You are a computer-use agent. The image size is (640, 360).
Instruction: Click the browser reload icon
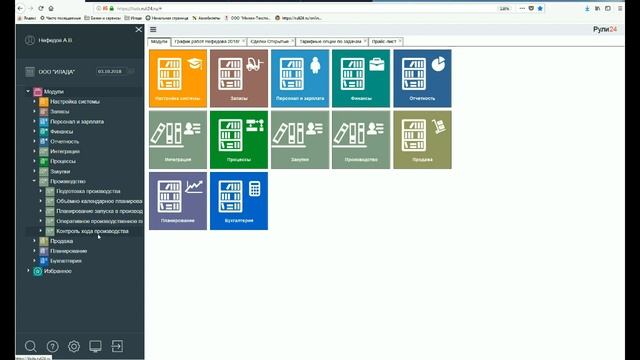(41, 8)
